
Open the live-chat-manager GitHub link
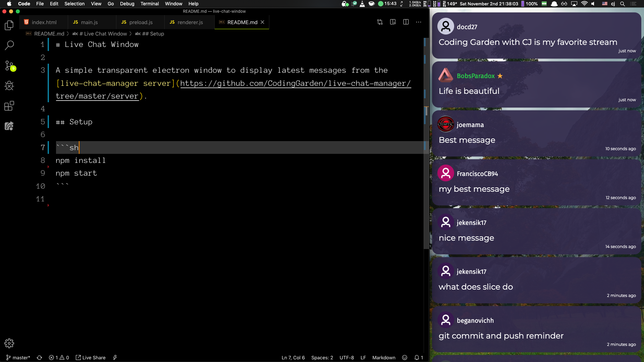295,83
